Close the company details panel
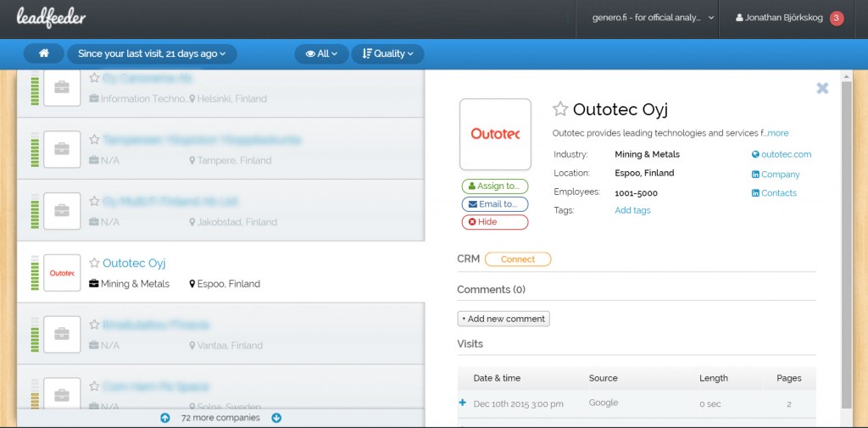868x428 pixels. [822, 88]
